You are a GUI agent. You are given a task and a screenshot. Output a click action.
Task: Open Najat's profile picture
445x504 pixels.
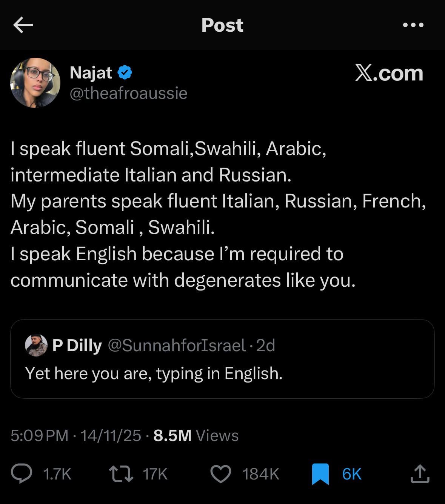(x=35, y=83)
